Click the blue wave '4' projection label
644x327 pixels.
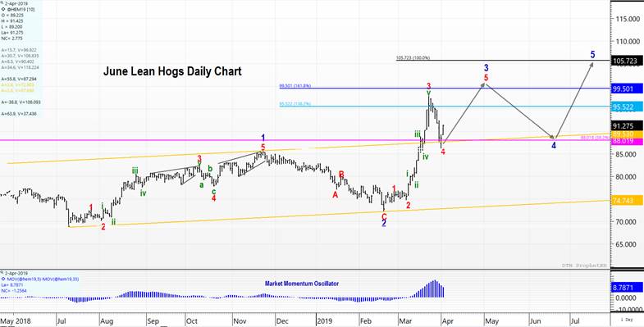pyautogui.click(x=554, y=146)
